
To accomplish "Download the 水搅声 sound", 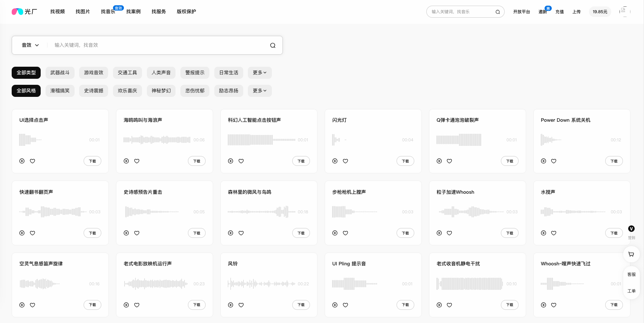I will 614,233.
